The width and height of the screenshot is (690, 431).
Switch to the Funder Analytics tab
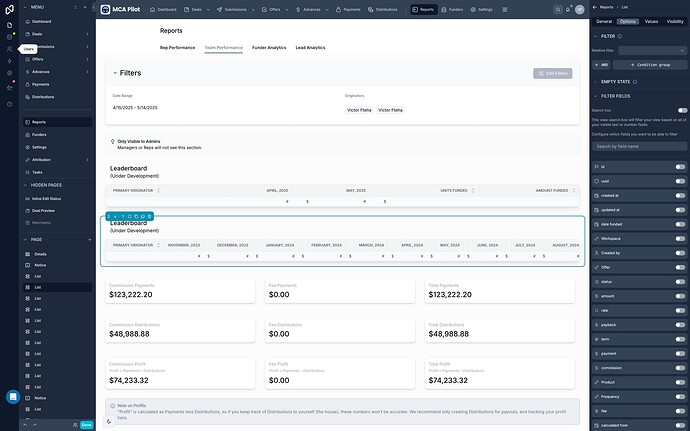269,48
